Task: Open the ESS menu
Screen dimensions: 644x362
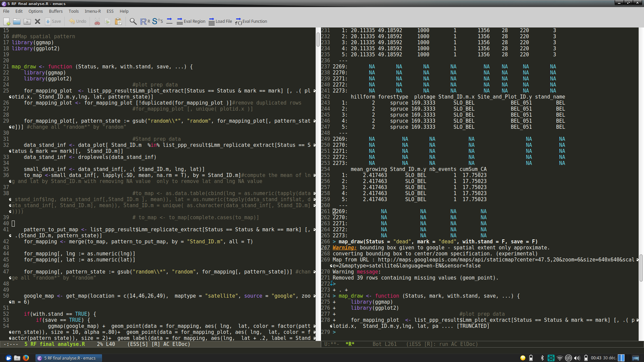Action: tap(110, 11)
